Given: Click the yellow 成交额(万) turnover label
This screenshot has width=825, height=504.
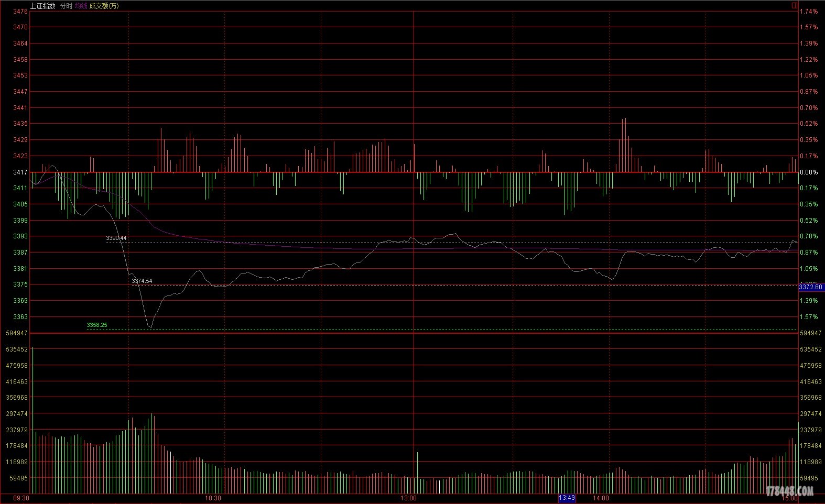Looking at the screenshot, I should click(104, 6).
